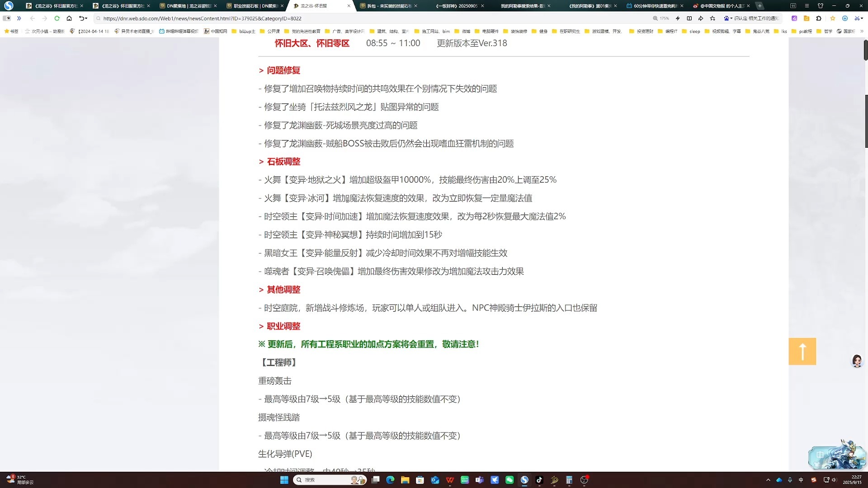Open Microsoft Word from the taskbar

(x=450, y=480)
